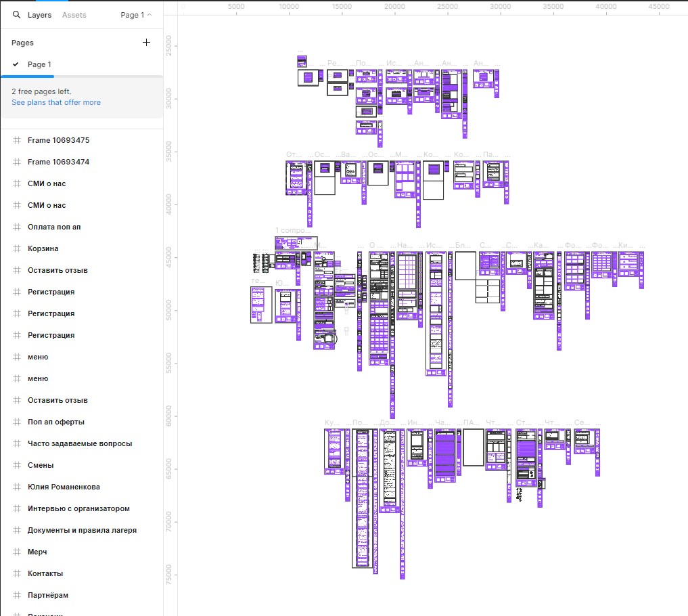The image size is (688, 616).
Task: Select the 'На...' frame label on canvas
Action: tap(404, 245)
